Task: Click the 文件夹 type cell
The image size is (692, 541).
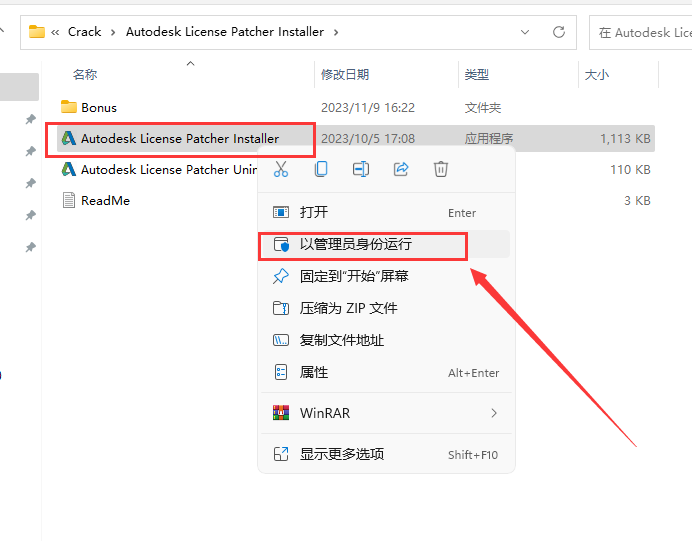Action: point(482,108)
